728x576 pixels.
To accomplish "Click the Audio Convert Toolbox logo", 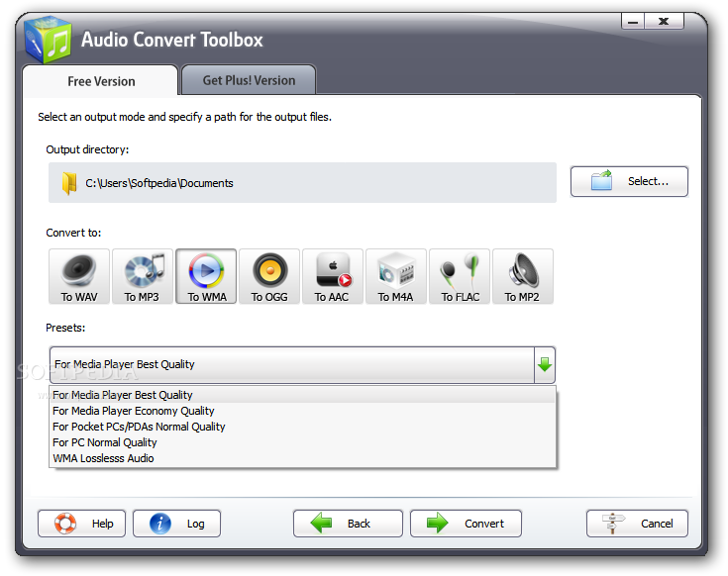I will (x=48, y=40).
